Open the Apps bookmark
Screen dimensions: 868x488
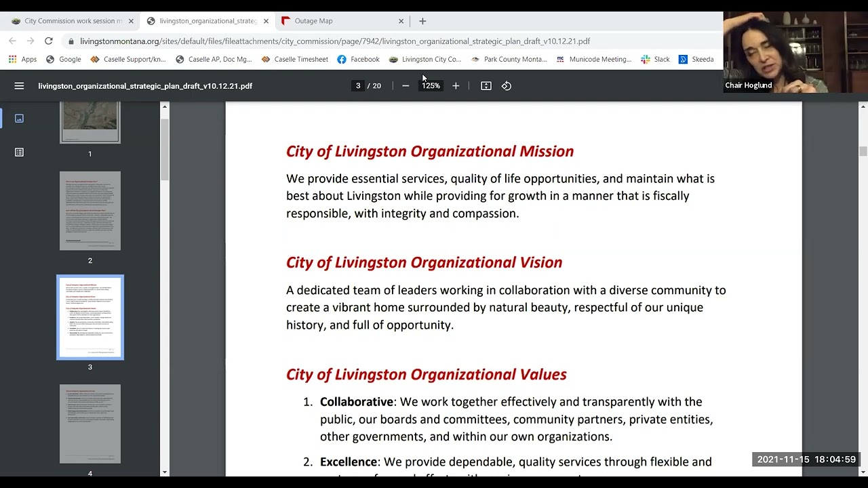[22, 60]
